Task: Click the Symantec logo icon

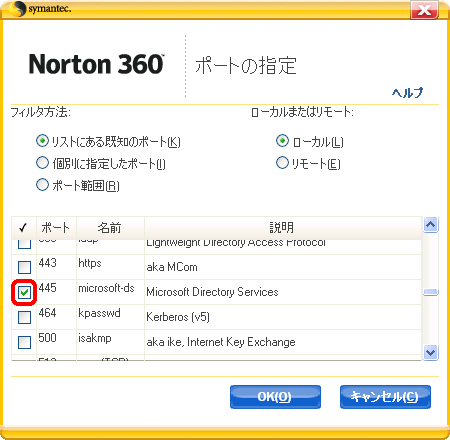Action: pos(18,9)
